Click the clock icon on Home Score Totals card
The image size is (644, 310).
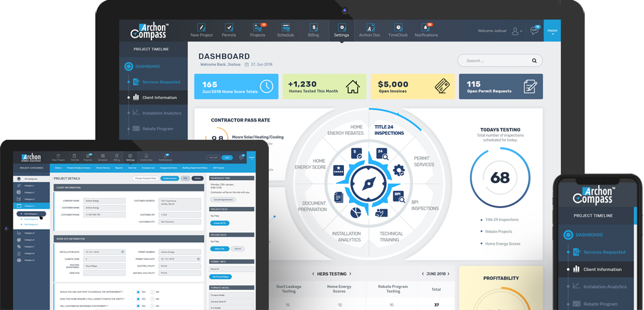[x=266, y=87]
